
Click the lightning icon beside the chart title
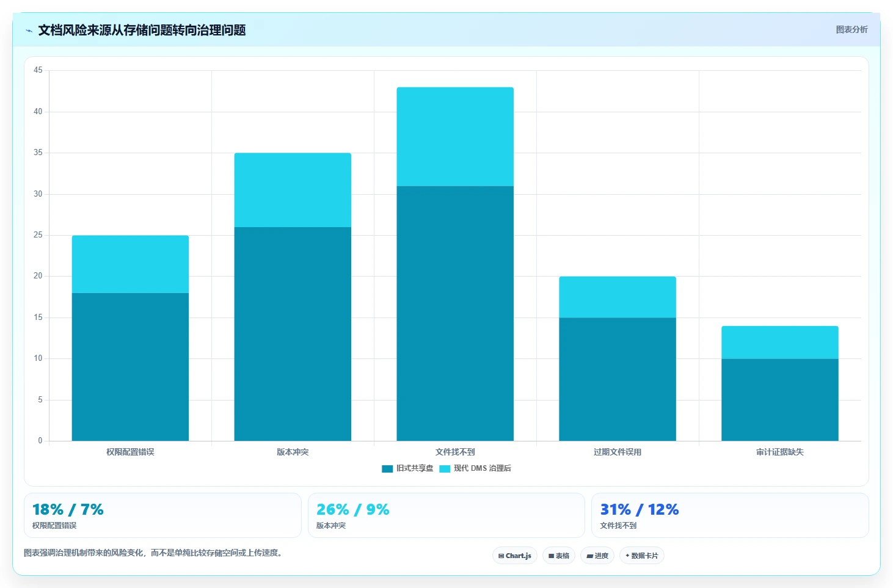(29, 31)
